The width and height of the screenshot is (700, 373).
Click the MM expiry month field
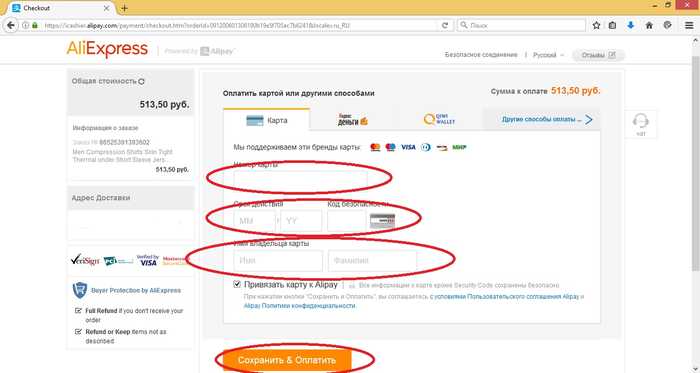(x=254, y=221)
